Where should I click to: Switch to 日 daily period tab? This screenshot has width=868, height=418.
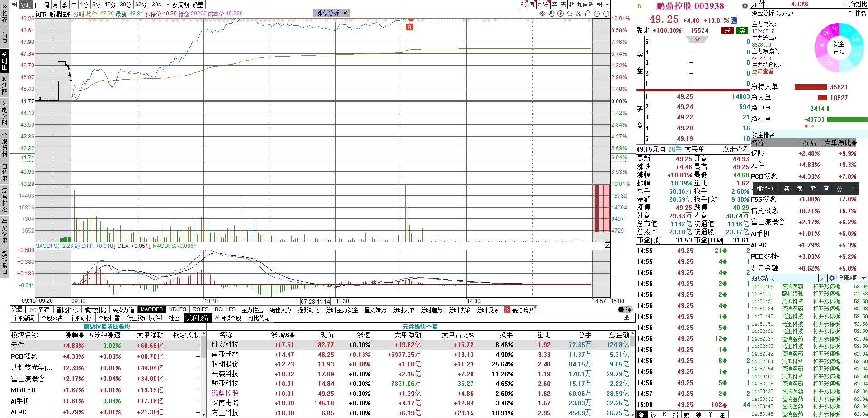point(38,5)
